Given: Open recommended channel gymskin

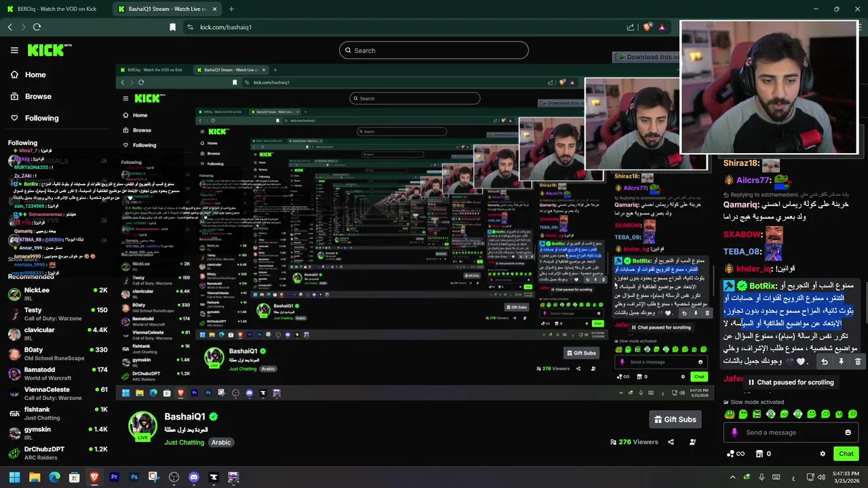Looking at the screenshot, I should [x=58, y=433].
